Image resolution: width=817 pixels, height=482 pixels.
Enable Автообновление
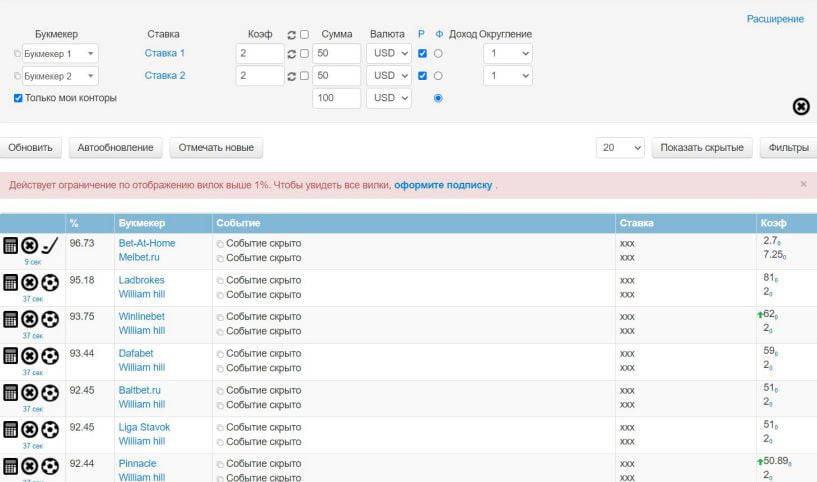click(116, 147)
